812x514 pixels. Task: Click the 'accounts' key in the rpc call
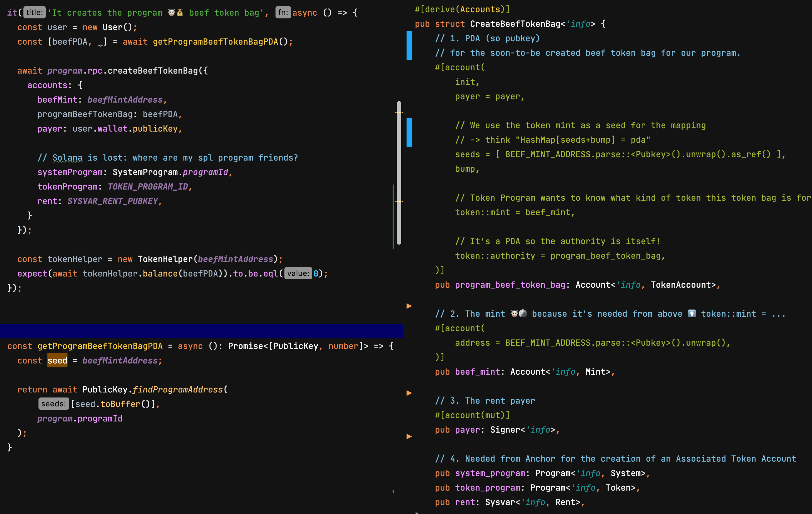pos(47,85)
